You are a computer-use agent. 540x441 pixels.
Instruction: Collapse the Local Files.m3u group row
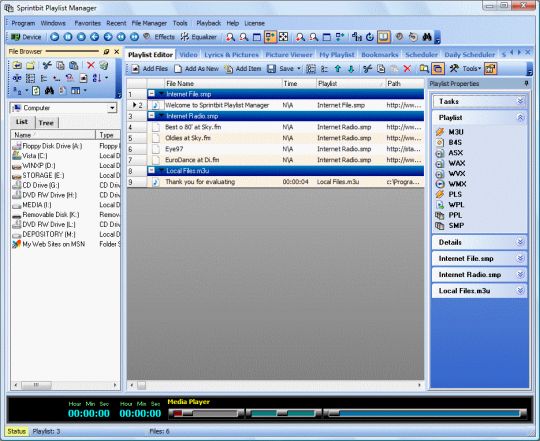click(x=151, y=170)
